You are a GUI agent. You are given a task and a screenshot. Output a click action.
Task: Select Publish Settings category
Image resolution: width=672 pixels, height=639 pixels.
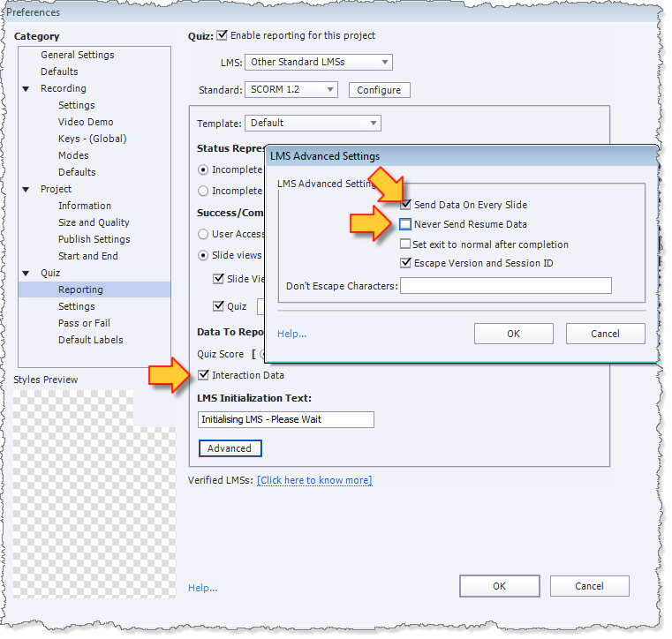(94, 239)
